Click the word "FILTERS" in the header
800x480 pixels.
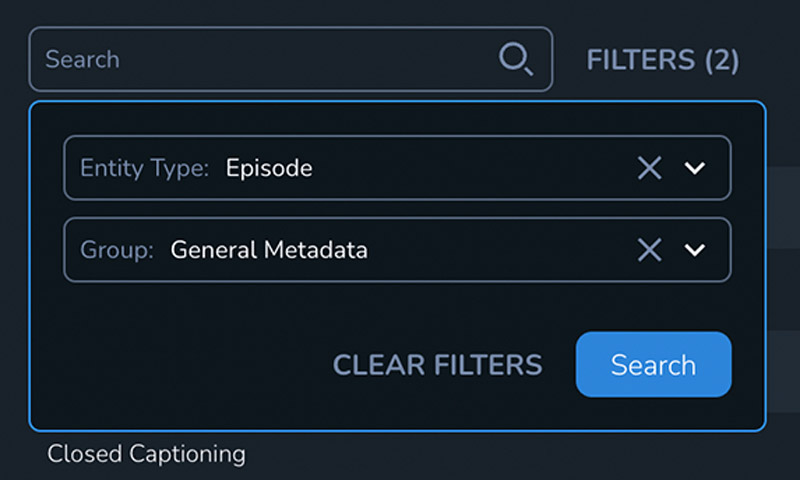tap(640, 60)
